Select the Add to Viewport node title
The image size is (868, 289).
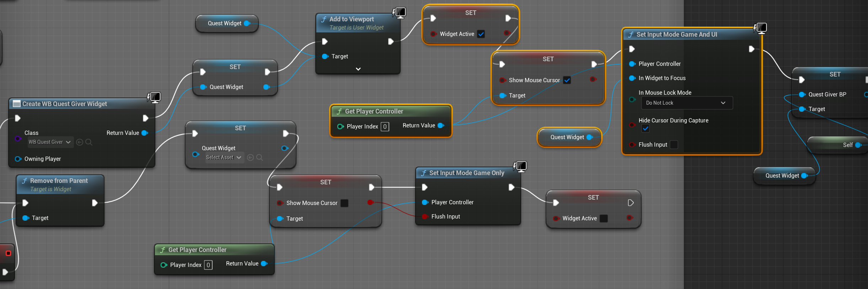[352, 19]
